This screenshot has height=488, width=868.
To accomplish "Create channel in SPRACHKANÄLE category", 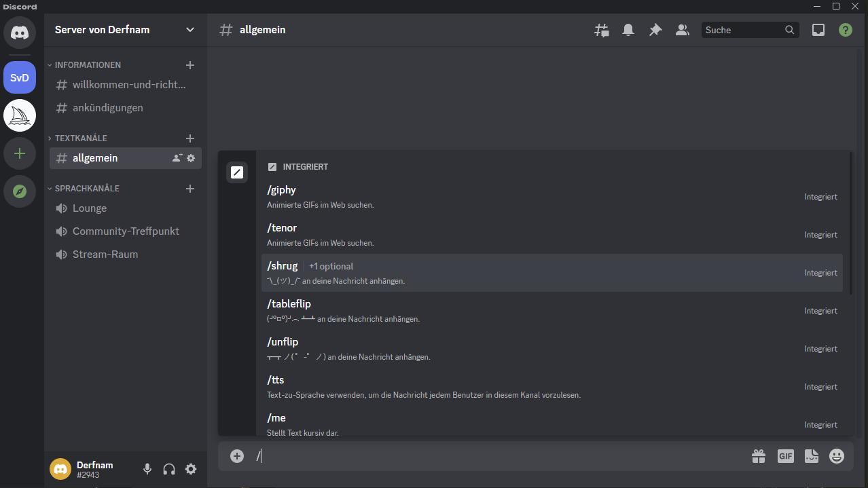I will (x=190, y=189).
